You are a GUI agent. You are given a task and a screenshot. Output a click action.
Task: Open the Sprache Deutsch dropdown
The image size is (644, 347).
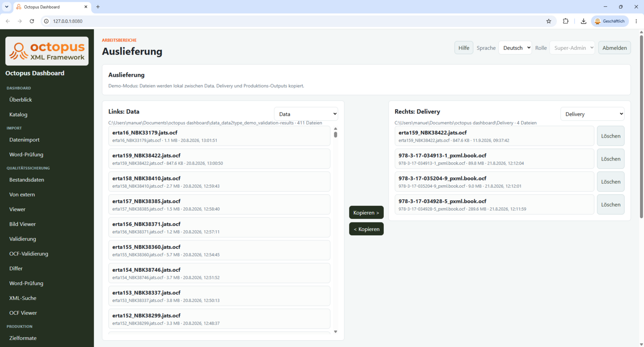[x=515, y=48]
